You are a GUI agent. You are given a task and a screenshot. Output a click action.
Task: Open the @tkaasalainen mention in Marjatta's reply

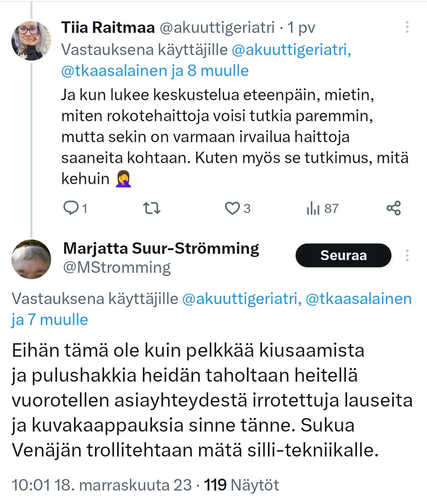pos(359,299)
